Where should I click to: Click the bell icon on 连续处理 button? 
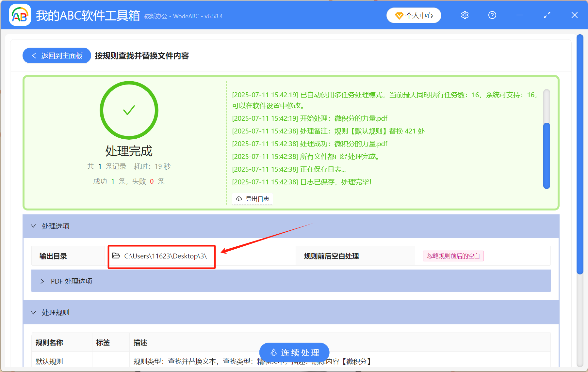coord(273,352)
